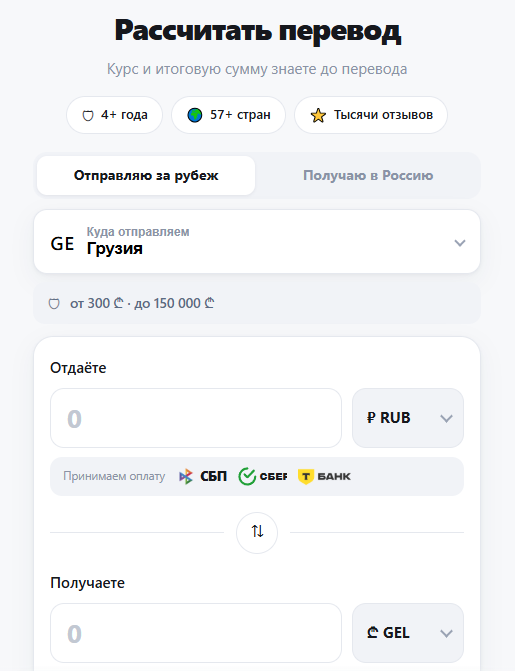The height and width of the screenshot is (671, 515).
Task: Click the globe icon in 57+ стран badge
Action: point(195,115)
